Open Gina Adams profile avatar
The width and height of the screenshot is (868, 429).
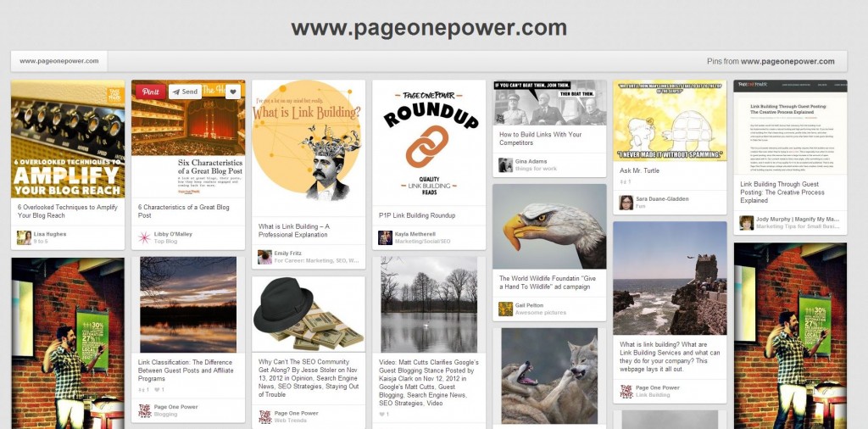coord(505,165)
